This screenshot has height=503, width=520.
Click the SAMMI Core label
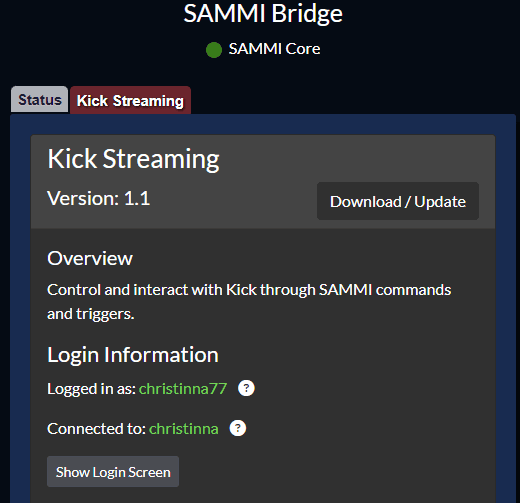click(274, 49)
